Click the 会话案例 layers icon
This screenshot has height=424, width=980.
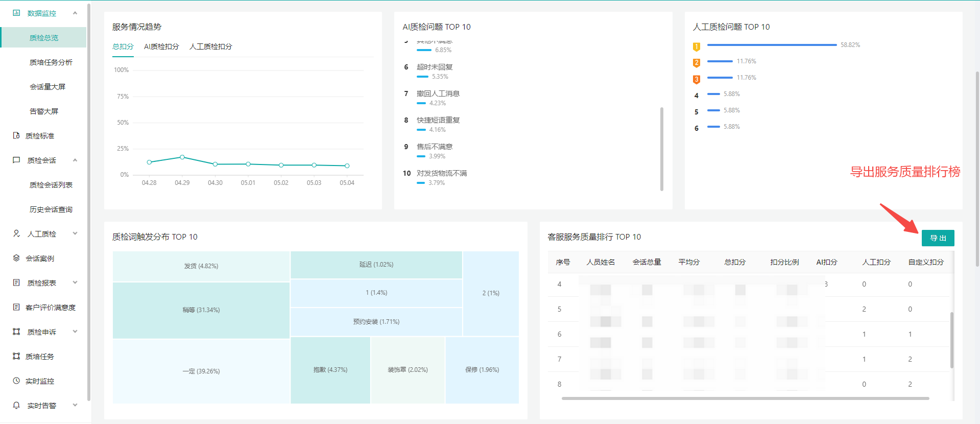(16, 258)
